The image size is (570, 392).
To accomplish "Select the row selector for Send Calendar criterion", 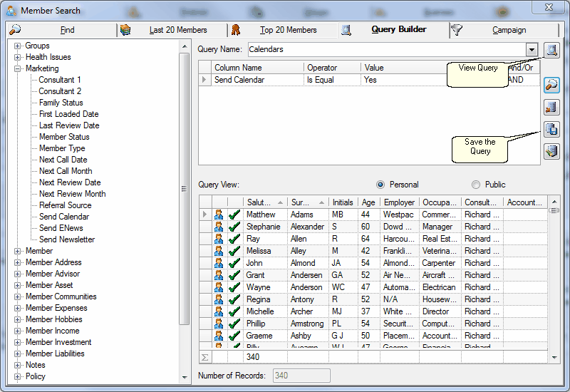I will pyautogui.click(x=204, y=80).
